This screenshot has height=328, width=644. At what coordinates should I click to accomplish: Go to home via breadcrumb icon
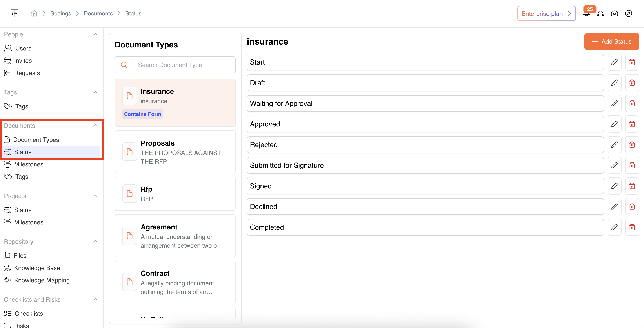pos(34,13)
